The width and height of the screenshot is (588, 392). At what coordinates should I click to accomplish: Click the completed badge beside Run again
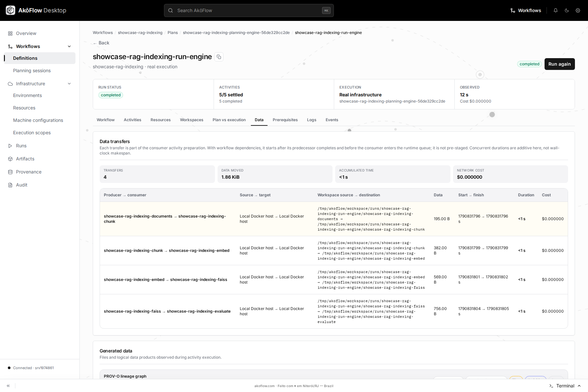[530, 64]
